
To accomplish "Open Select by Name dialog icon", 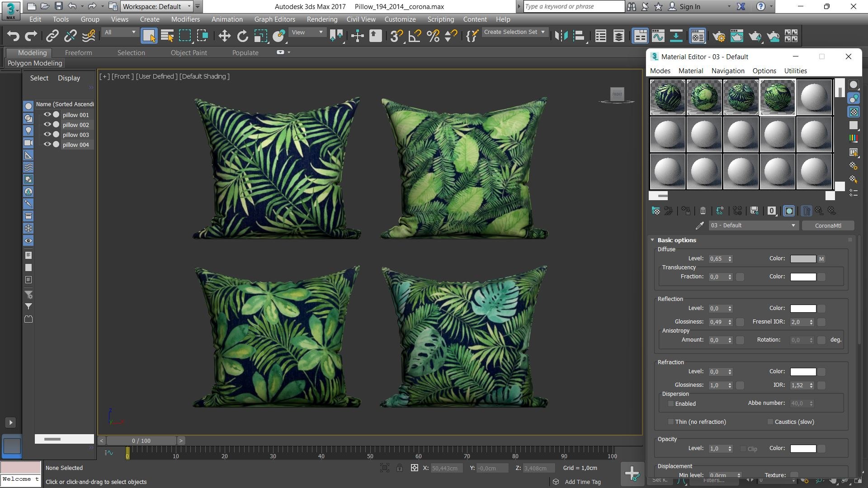I will (x=167, y=36).
